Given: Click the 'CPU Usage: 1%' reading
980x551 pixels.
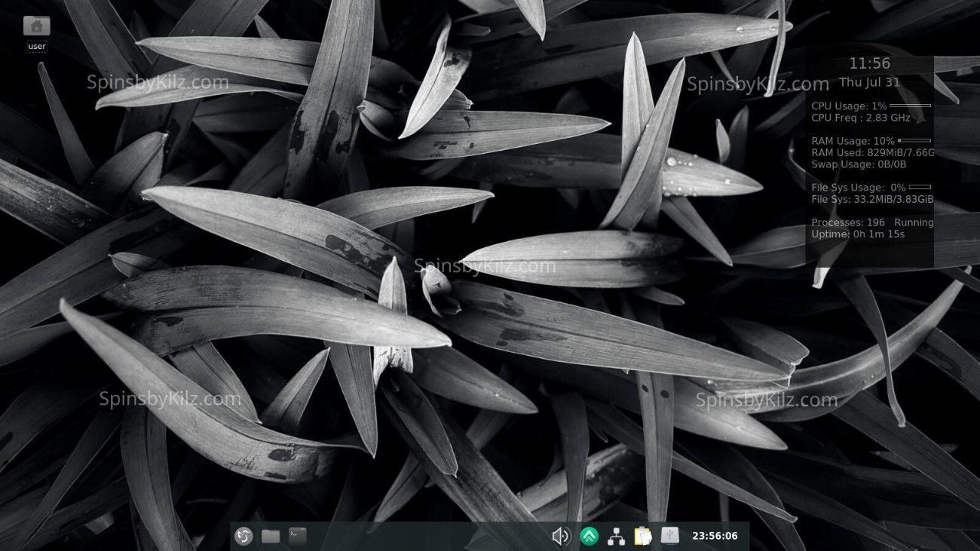Looking at the screenshot, I should click(x=849, y=106).
